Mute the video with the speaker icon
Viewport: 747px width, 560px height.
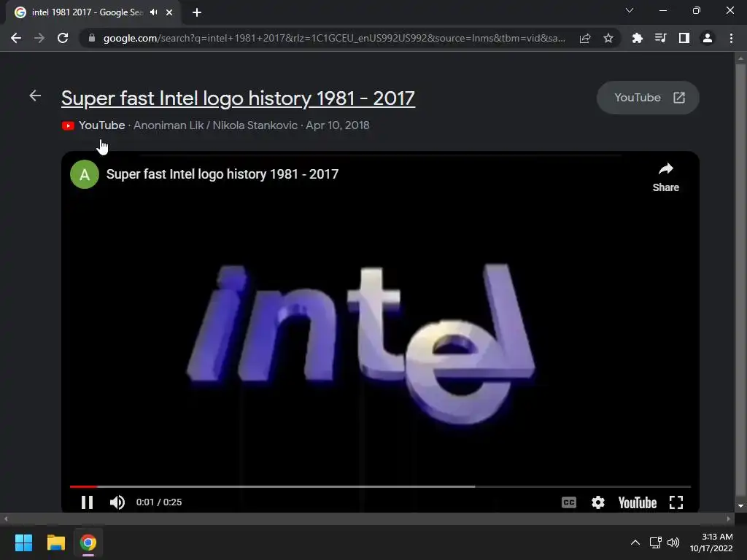pyautogui.click(x=117, y=502)
